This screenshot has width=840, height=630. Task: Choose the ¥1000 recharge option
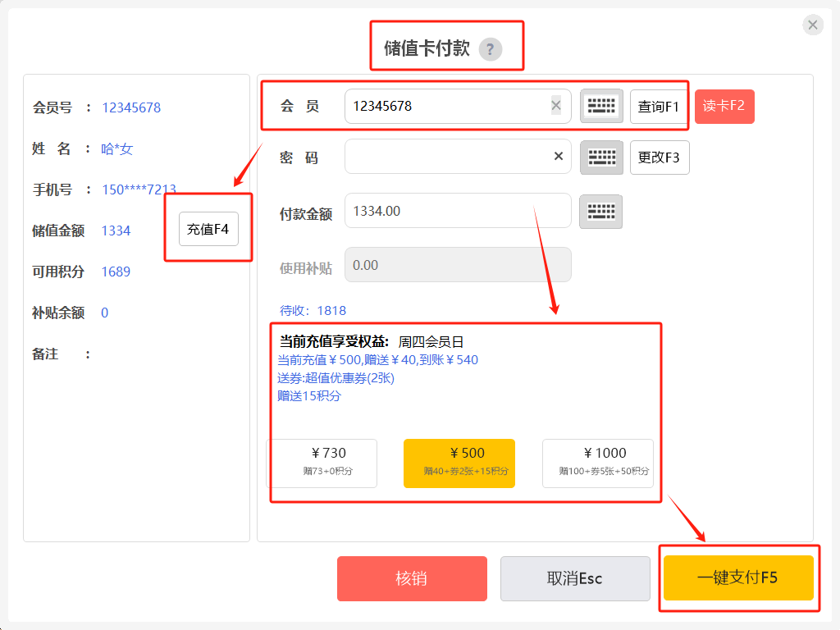coord(598,463)
